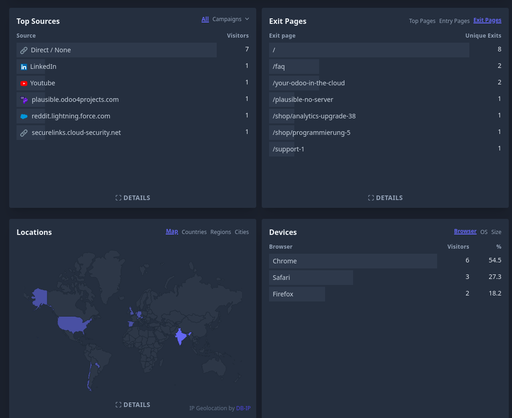Switch to Top Pages tab
The width and height of the screenshot is (512, 418).
422,21
